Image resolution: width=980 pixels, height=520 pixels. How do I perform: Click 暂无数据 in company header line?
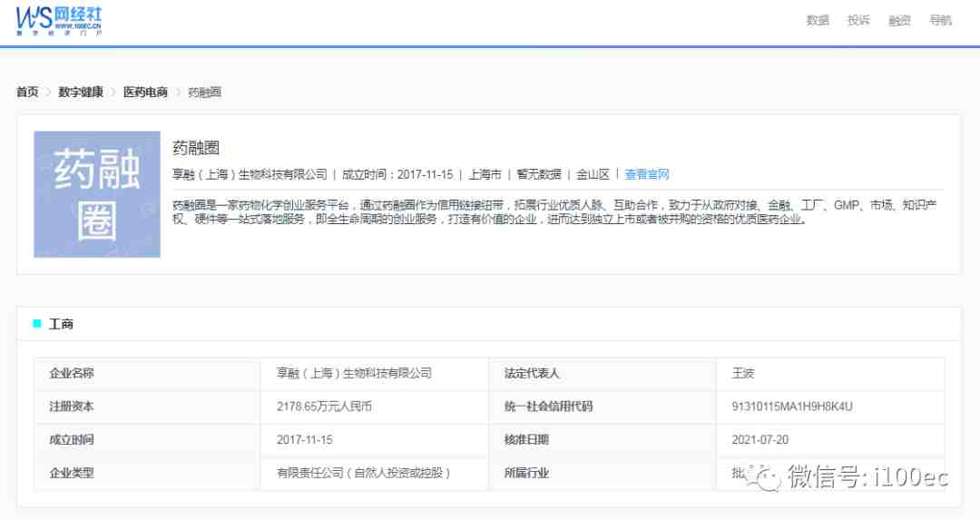click(539, 174)
